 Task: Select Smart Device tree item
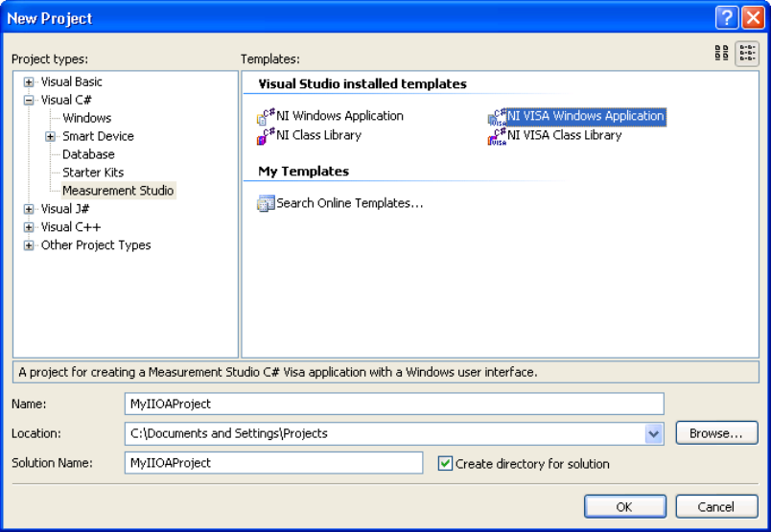98,136
